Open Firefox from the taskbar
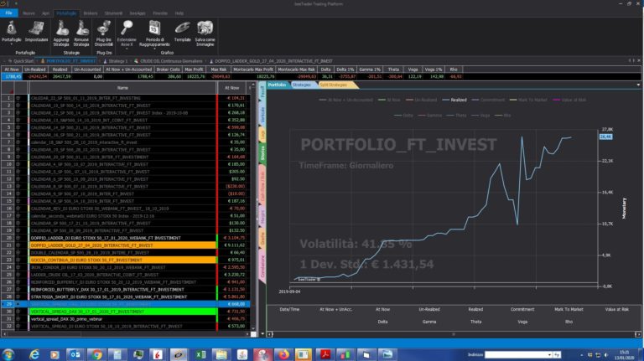 pyautogui.click(x=283, y=354)
